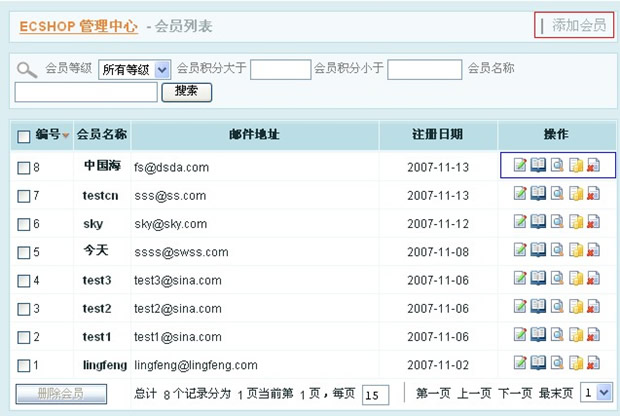Tick the checkbox for member number 8

(24, 168)
